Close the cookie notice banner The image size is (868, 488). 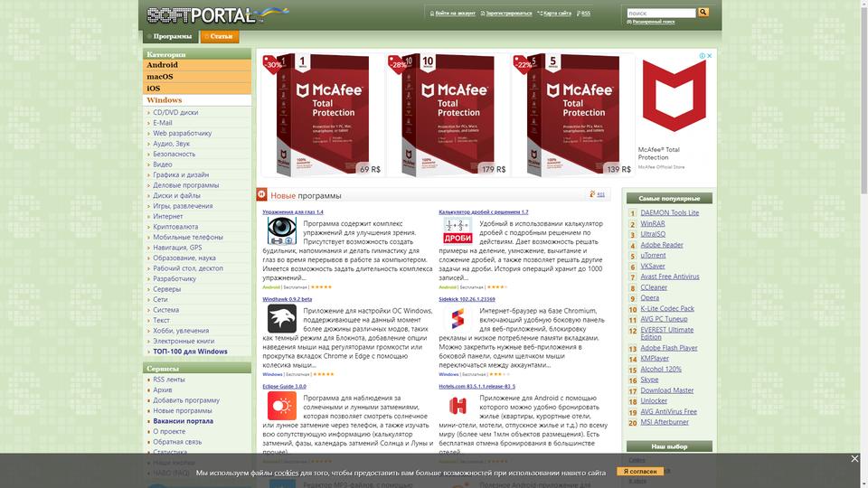coord(854,459)
